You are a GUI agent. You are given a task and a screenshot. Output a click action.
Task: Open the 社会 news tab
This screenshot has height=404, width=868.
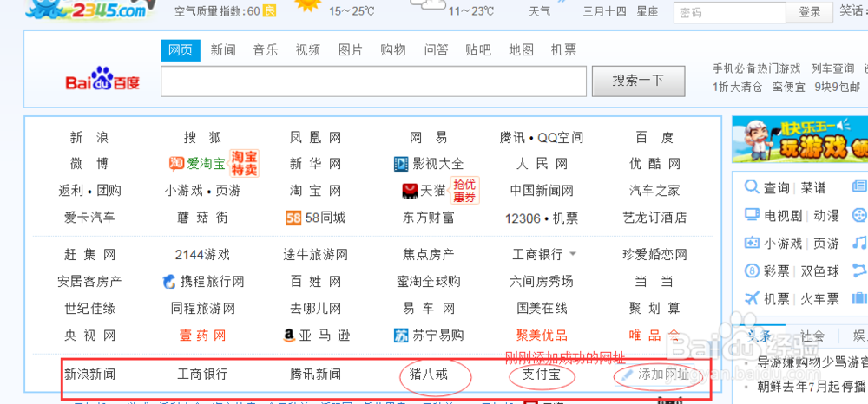click(812, 336)
